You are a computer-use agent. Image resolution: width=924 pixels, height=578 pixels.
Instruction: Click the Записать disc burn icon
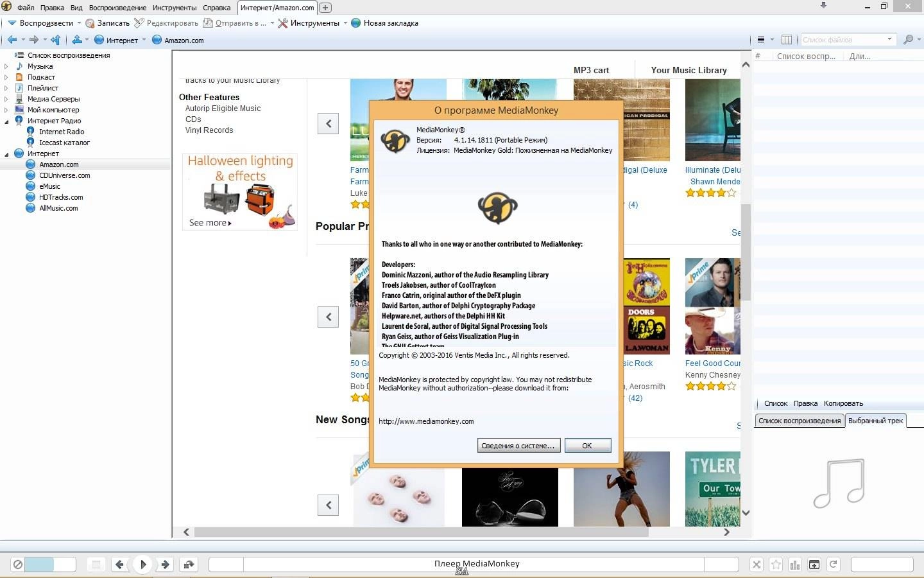point(90,23)
